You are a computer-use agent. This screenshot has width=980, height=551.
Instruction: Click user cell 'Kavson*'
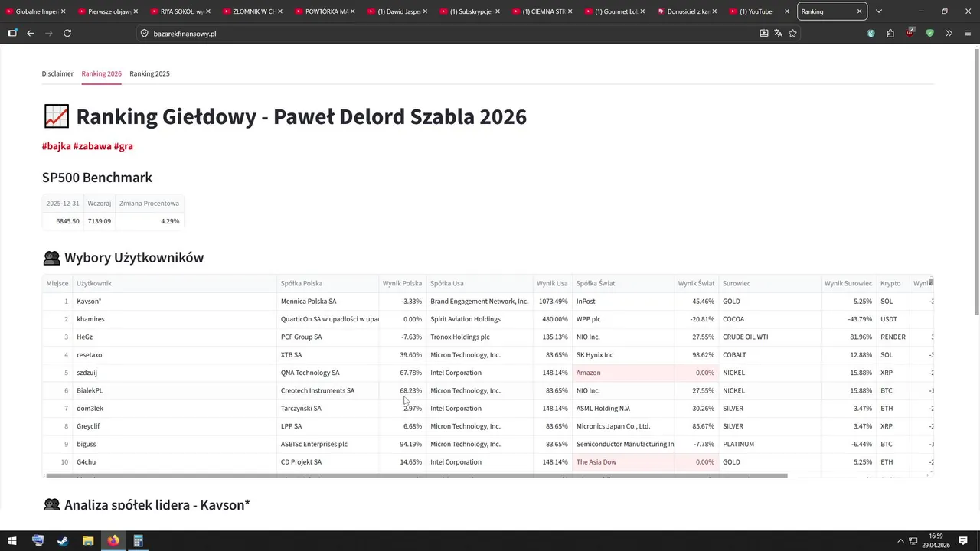(175, 301)
